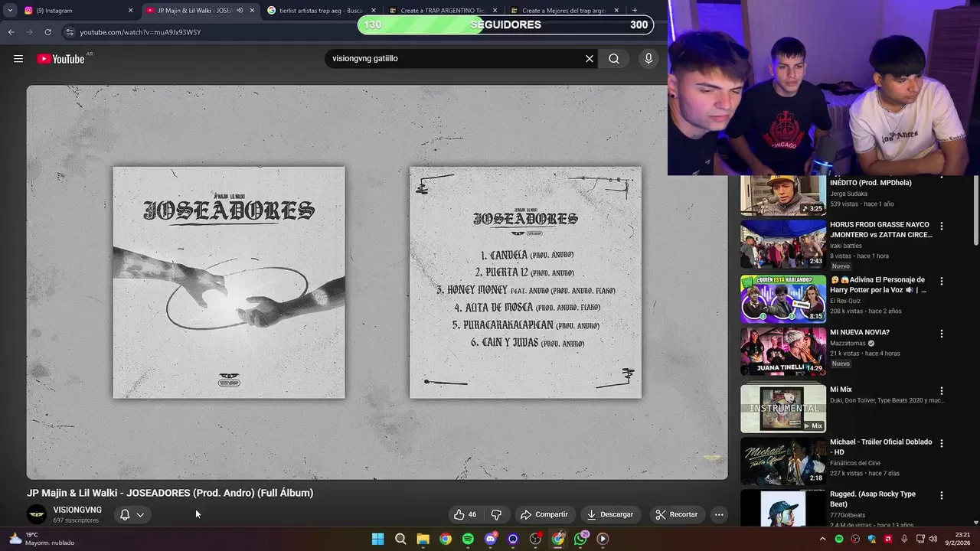Click the JOSEADORES video player area
The width and height of the screenshot is (980, 551).
[377, 282]
